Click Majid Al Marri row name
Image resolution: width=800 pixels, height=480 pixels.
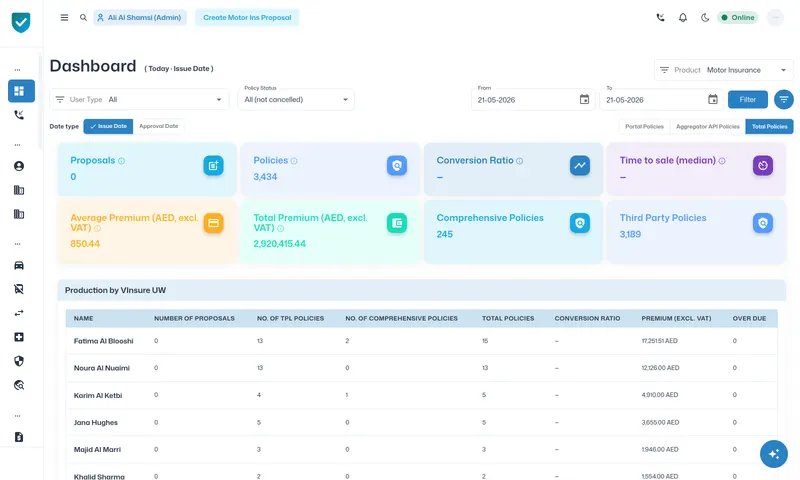[97, 449]
